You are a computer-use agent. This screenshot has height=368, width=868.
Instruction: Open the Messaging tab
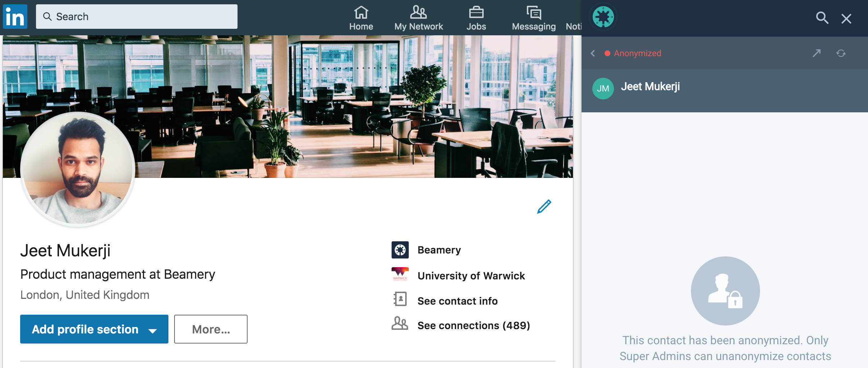point(534,18)
